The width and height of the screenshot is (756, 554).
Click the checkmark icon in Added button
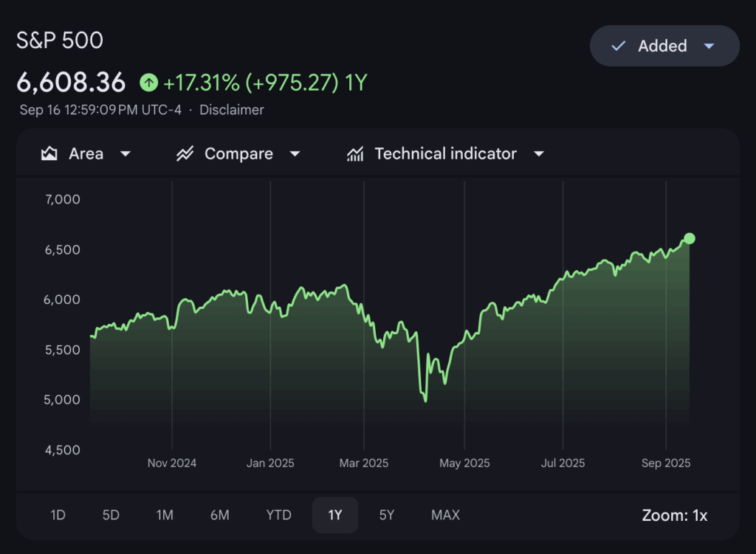618,46
